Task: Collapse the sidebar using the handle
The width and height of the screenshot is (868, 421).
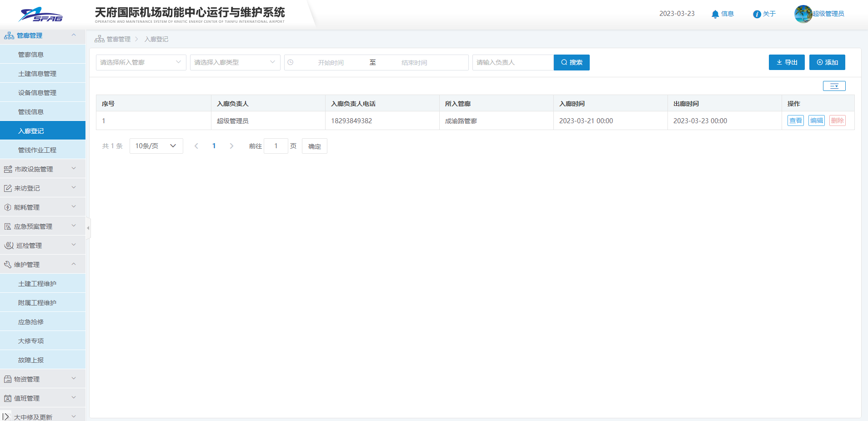Action: tap(88, 228)
